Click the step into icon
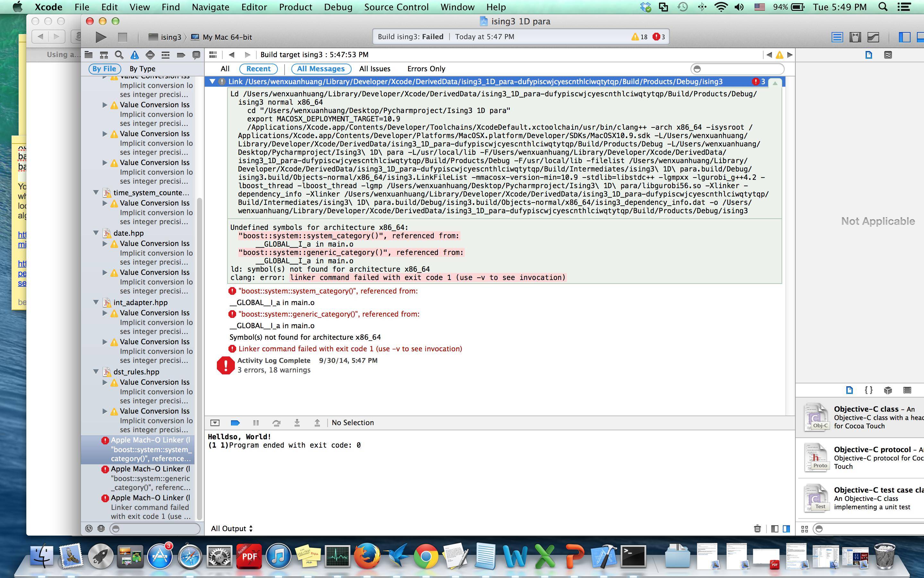 (297, 422)
